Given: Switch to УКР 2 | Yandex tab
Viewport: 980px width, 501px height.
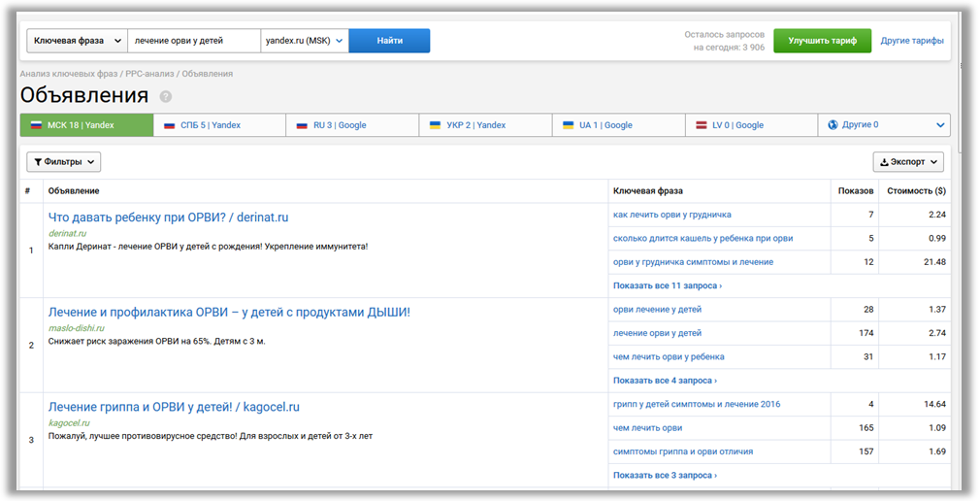Looking at the screenshot, I should (x=485, y=125).
